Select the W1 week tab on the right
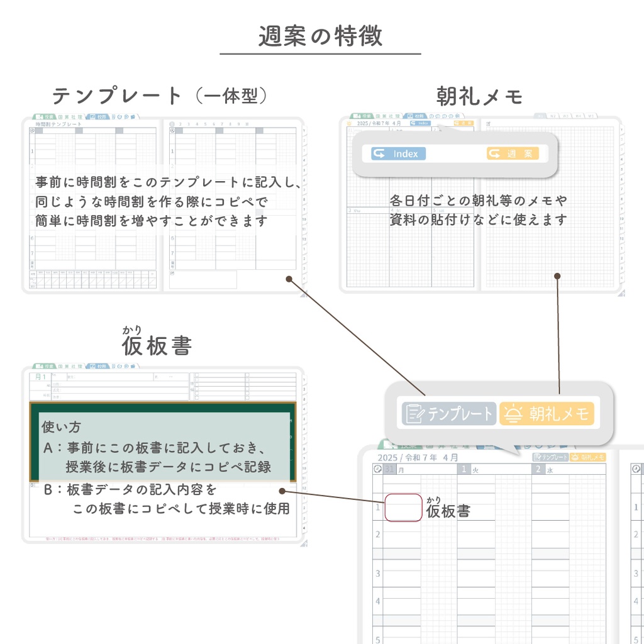This screenshot has height=644, width=644. [540, 116]
